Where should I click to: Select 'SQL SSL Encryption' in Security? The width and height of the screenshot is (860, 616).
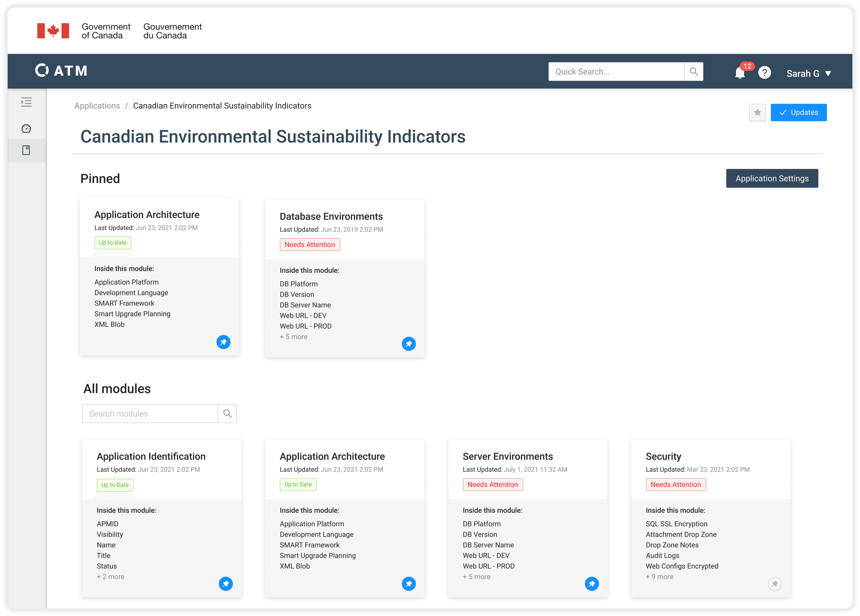[x=677, y=524]
